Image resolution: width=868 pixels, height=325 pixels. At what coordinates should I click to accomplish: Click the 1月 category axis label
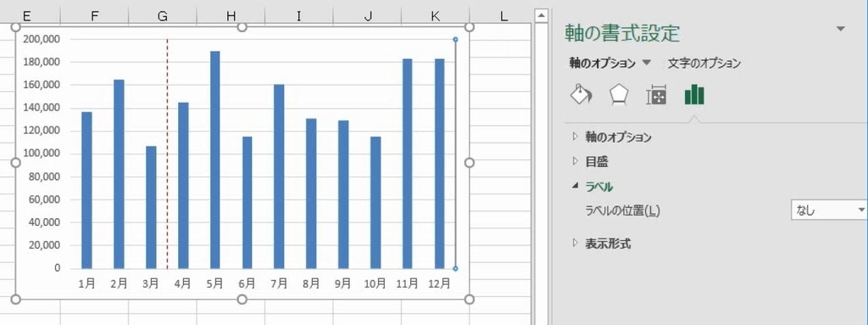click(x=86, y=283)
